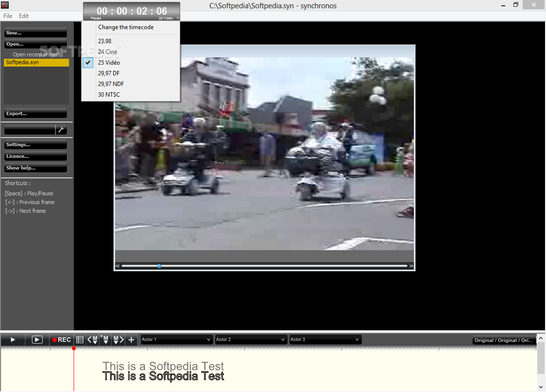The height and width of the screenshot is (392, 546).
Task: Select 23.98 frame rate
Action: 131,41
